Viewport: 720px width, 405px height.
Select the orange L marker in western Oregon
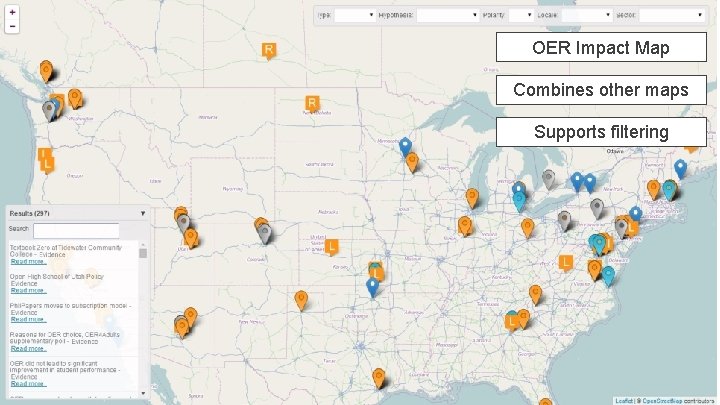point(47,164)
